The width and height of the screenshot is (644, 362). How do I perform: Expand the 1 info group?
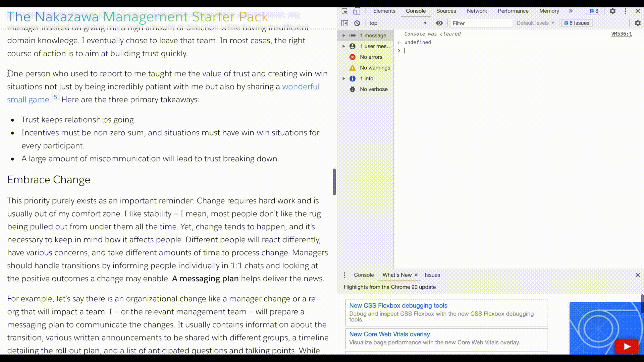click(x=344, y=78)
